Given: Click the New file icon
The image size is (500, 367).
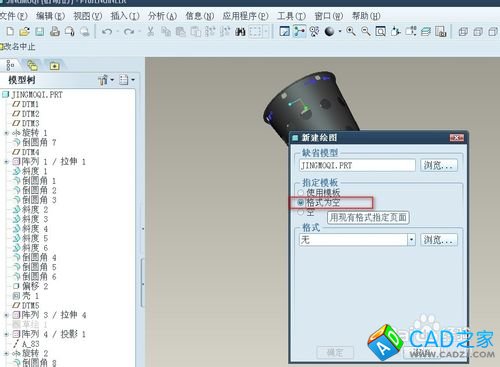Looking at the screenshot, I should click(x=10, y=32).
